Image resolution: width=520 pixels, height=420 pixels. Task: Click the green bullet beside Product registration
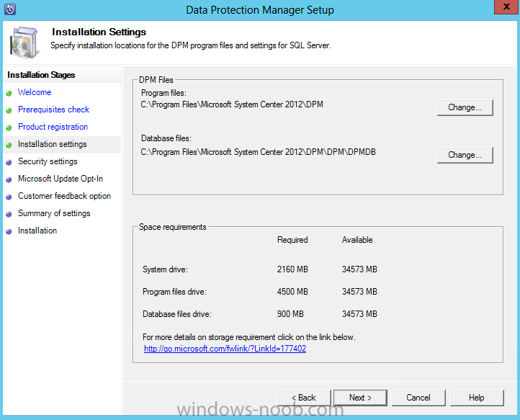9,128
